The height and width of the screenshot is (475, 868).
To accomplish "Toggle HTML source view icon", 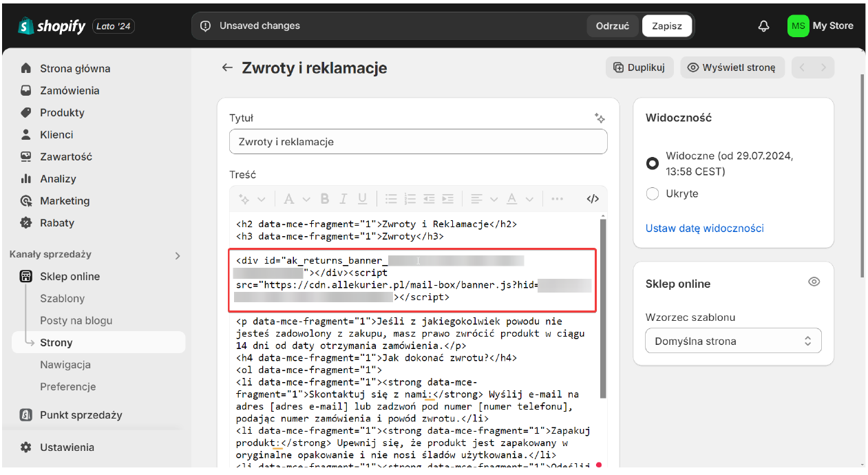I will 593,199.
